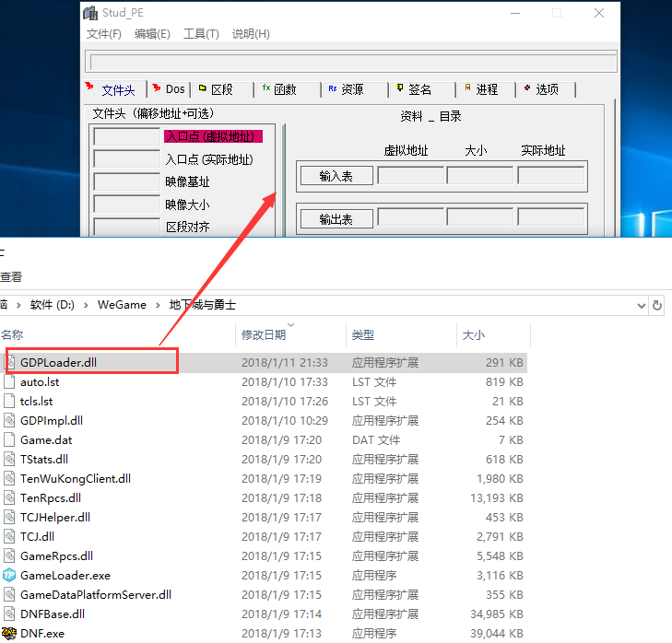Switch to the 选项 tab

pyautogui.click(x=547, y=89)
